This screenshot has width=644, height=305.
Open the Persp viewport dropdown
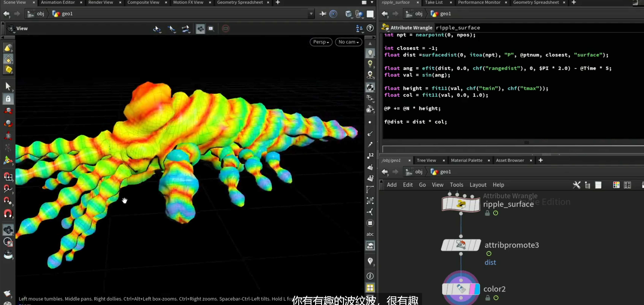[x=321, y=42]
